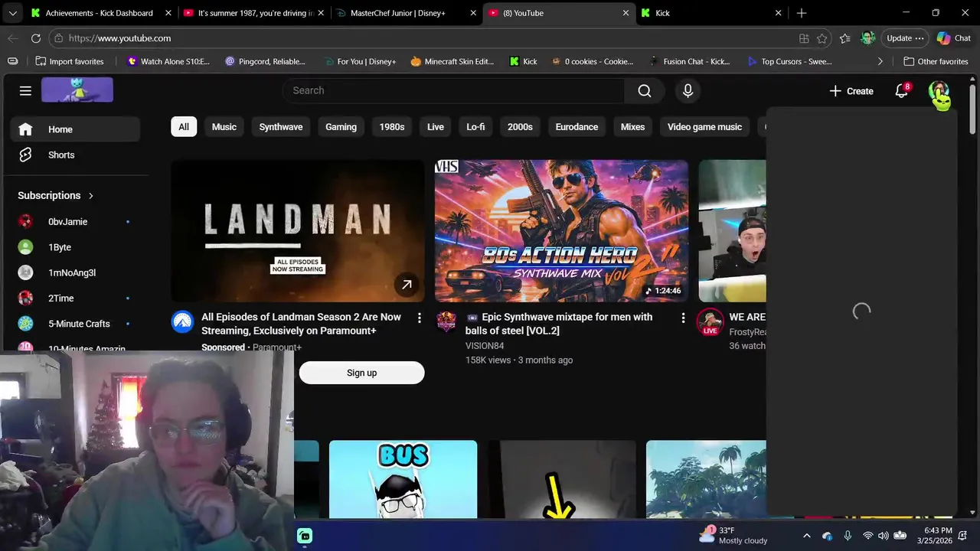Open options menu for Landman ad

[x=419, y=318]
